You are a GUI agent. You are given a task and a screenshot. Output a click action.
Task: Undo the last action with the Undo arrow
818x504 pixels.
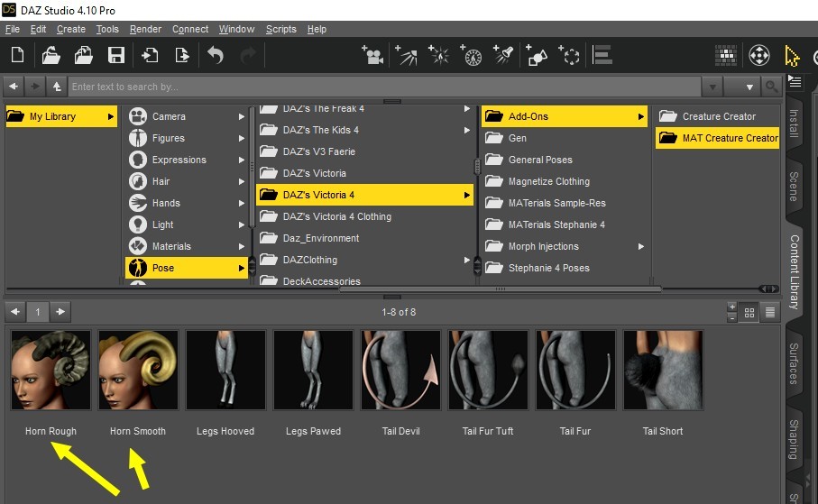[x=216, y=55]
